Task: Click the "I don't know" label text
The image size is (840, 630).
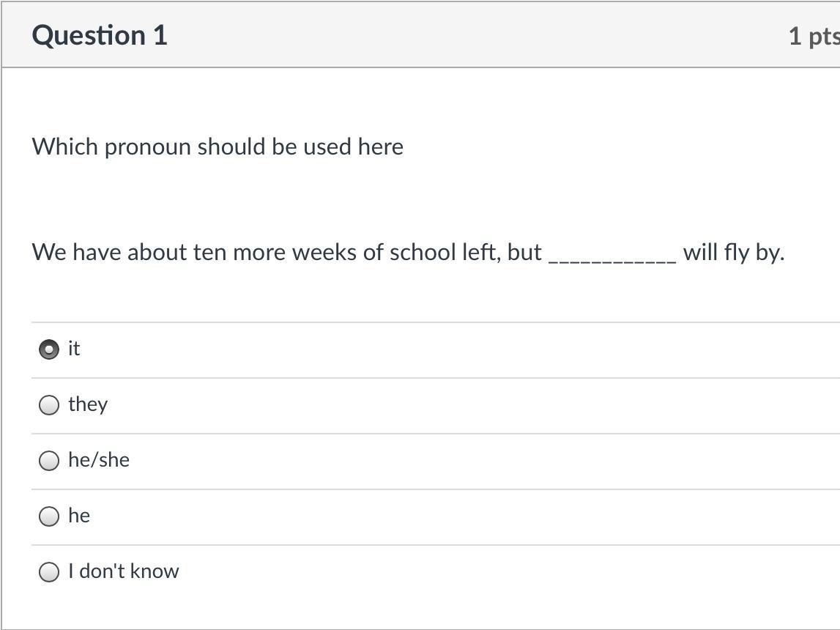Action: click(x=124, y=571)
